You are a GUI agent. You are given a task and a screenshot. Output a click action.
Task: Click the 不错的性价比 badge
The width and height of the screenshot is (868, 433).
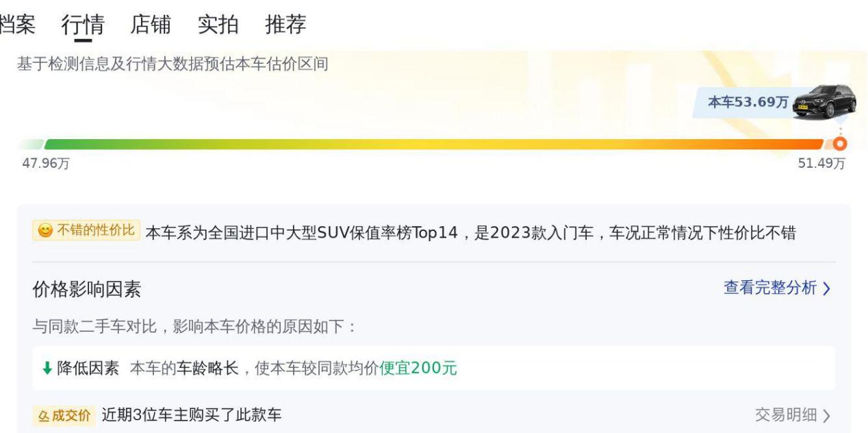pos(86,231)
